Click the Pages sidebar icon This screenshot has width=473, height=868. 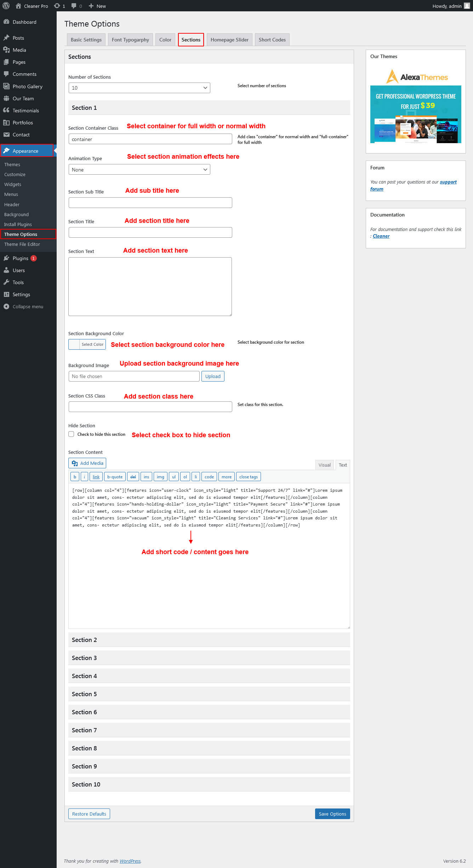click(6, 62)
